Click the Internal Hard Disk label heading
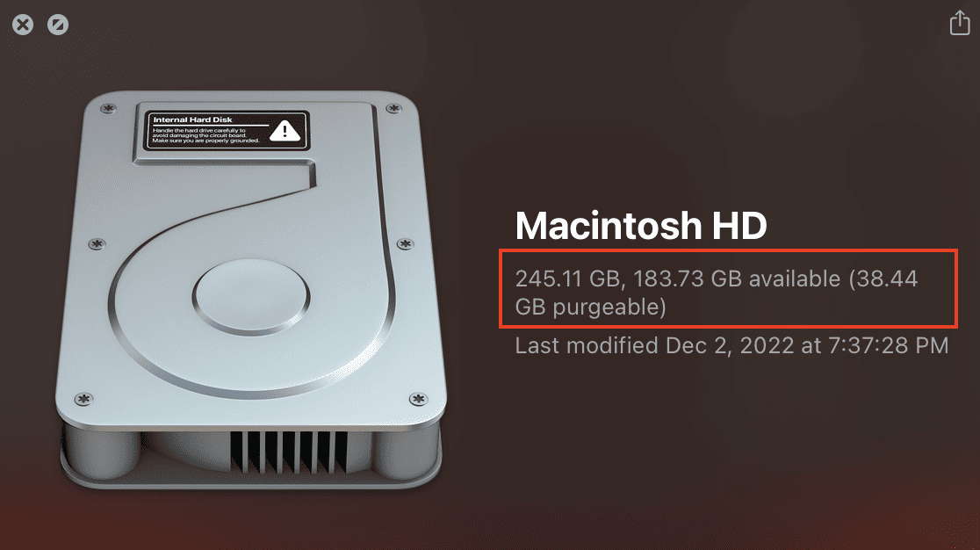This screenshot has height=550, width=980. tap(192, 119)
